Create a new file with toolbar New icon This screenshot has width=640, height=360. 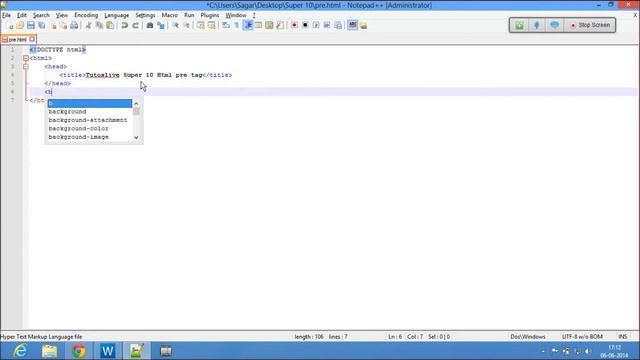pos(10,25)
